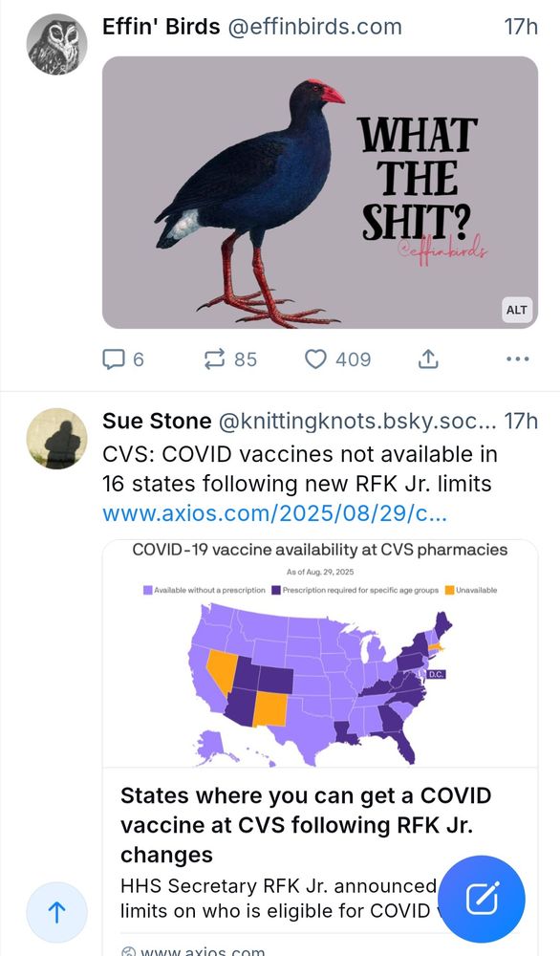Tap the compose new post icon
This screenshot has height=956, width=560.
484,898
